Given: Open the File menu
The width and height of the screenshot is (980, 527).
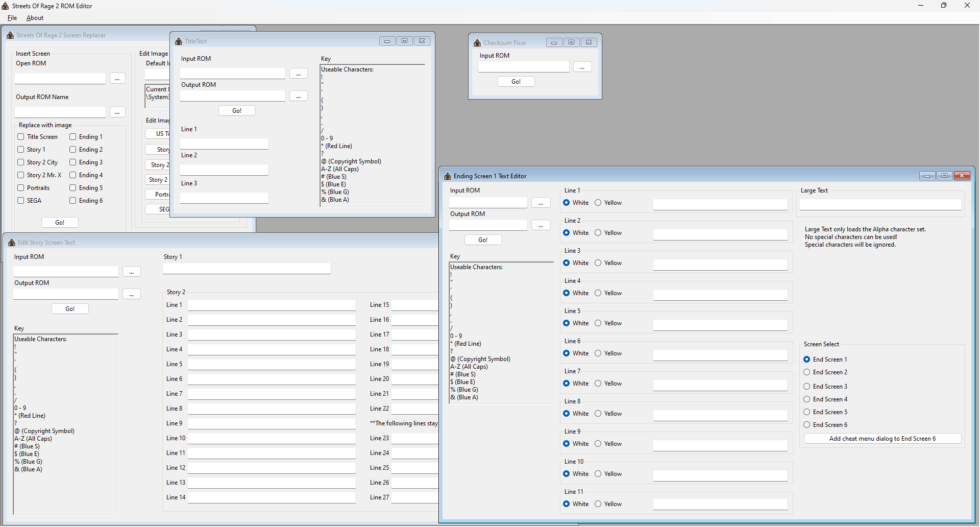Looking at the screenshot, I should [x=12, y=18].
